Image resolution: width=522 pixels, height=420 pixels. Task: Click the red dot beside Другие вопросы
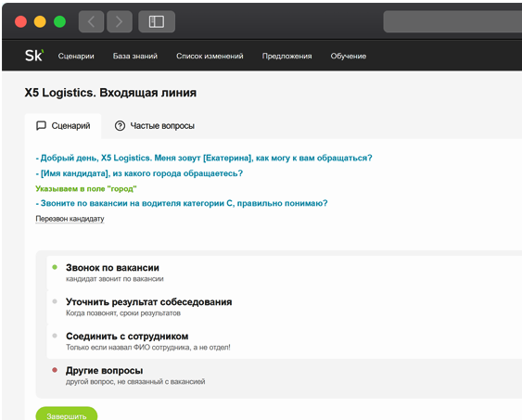click(55, 370)
